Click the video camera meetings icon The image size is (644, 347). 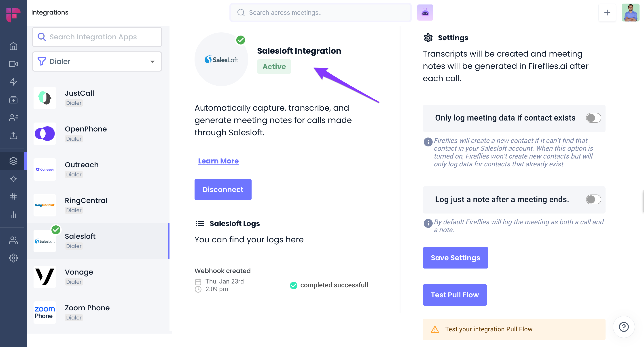pos(13,64)
